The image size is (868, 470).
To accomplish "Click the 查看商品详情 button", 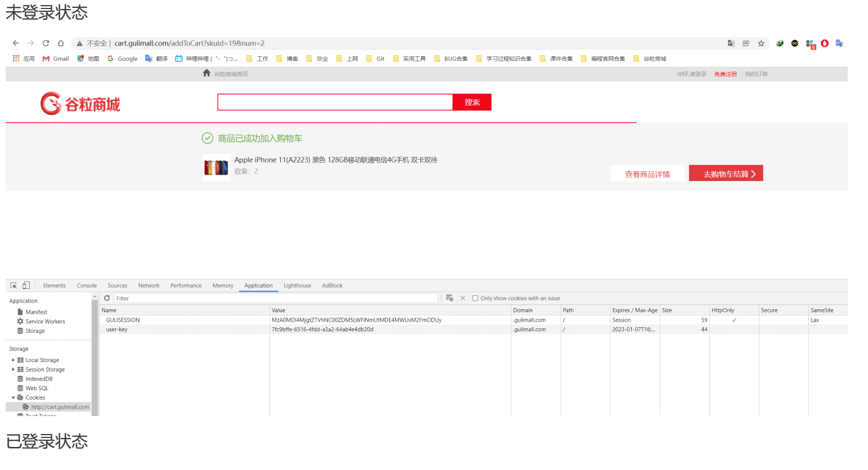I will pos(647,174).
